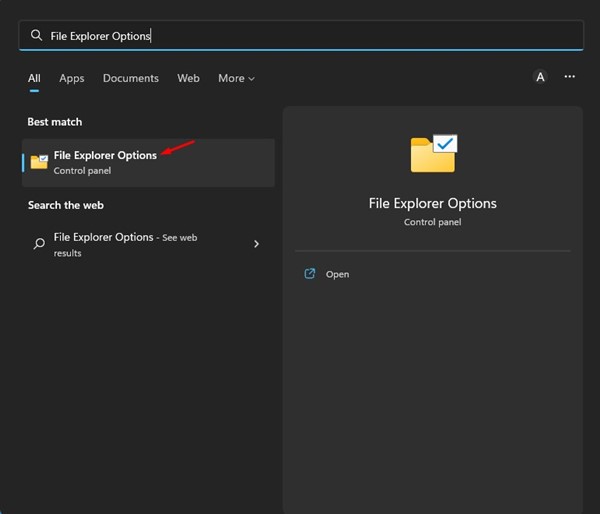Viewport: 600px width, 514px height.
Task: Switch to the Apps tab
Action: [x=72, y=78]
